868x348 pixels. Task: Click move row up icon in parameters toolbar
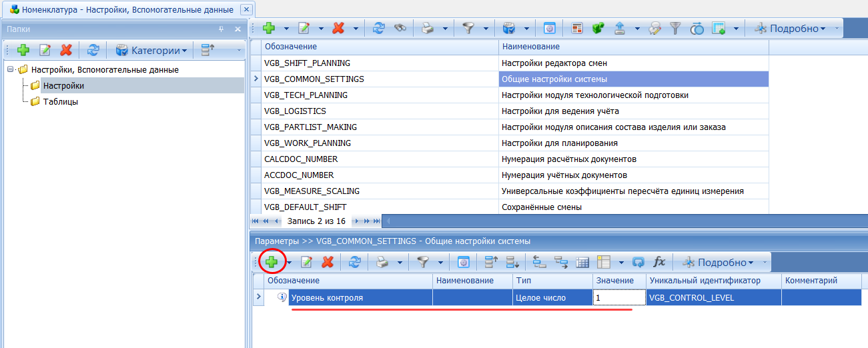492,262
